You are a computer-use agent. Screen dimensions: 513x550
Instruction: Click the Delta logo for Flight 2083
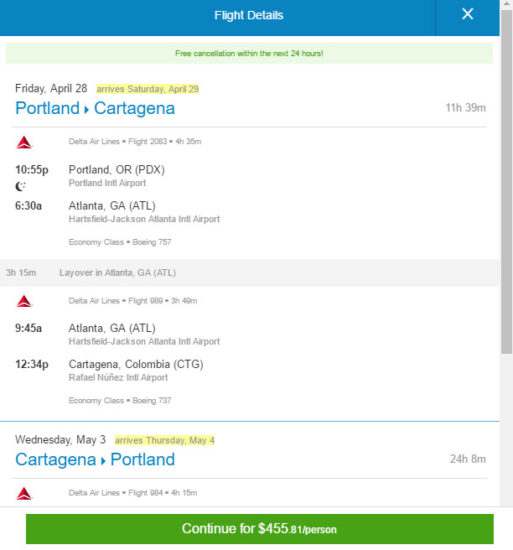(x=24, y=142)
